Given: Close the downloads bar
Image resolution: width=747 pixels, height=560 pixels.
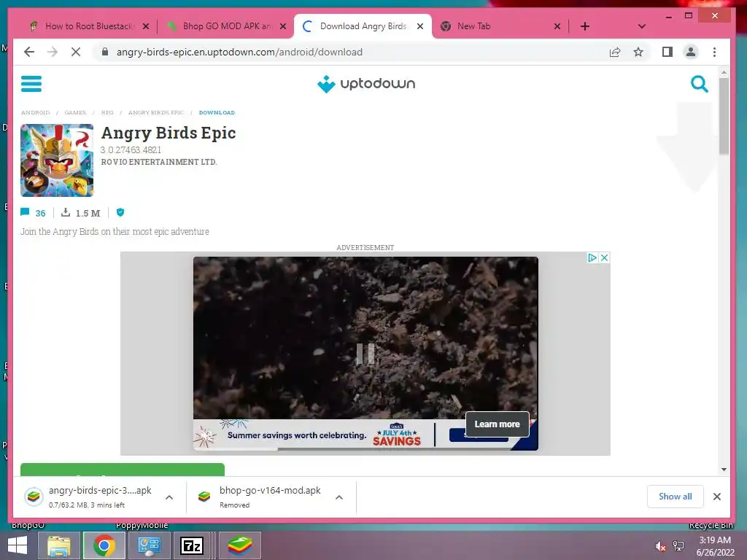Looking at the screenshot, I should [717, 497].
